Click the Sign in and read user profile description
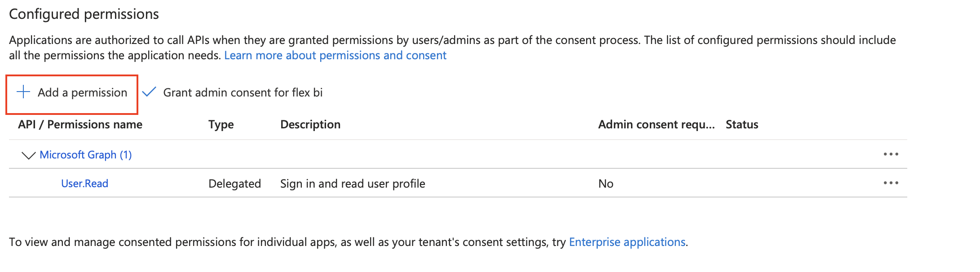 coord(353,184)
